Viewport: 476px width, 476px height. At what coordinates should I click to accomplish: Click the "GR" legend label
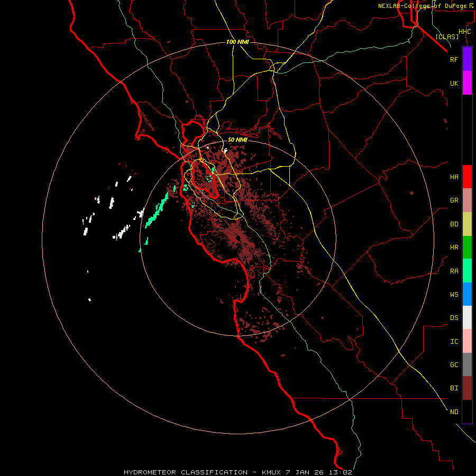click(454, 200)
